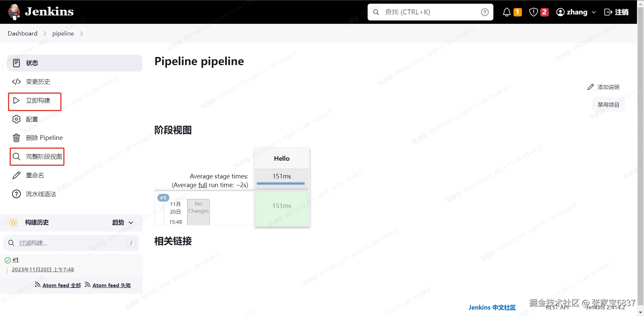
Task: Click the 流水线语法 question-mark icon
Action: (16, 194)
